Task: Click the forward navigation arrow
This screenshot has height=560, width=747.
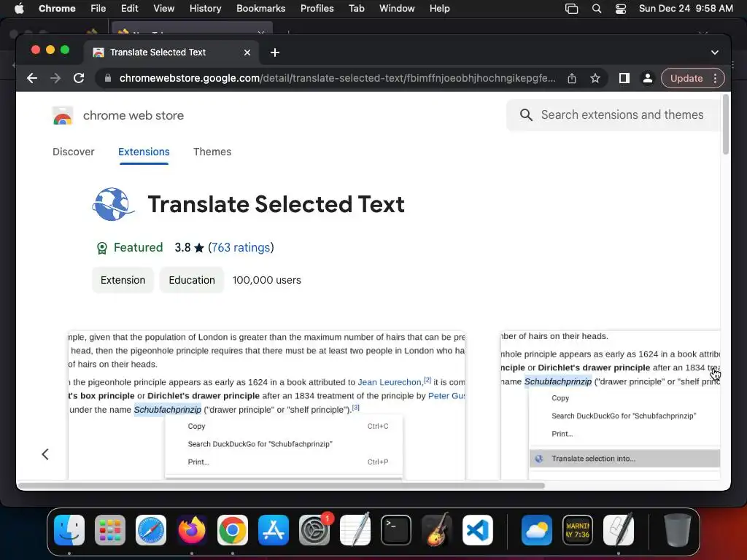Action: point(55,78)
